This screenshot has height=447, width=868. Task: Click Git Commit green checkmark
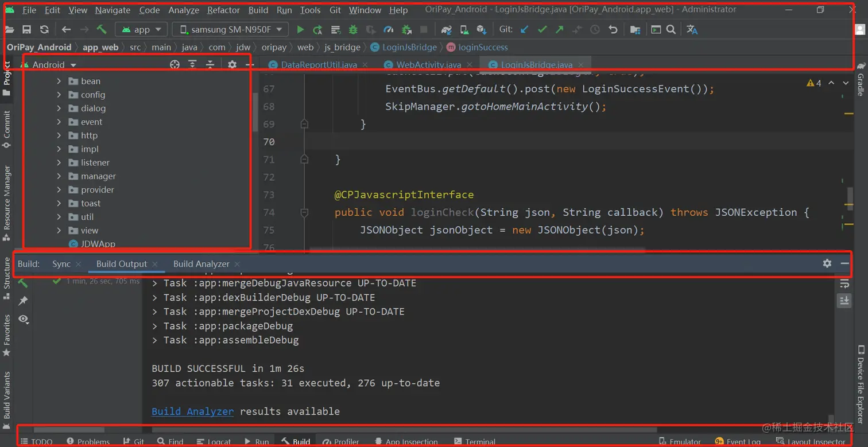(542, 29)
